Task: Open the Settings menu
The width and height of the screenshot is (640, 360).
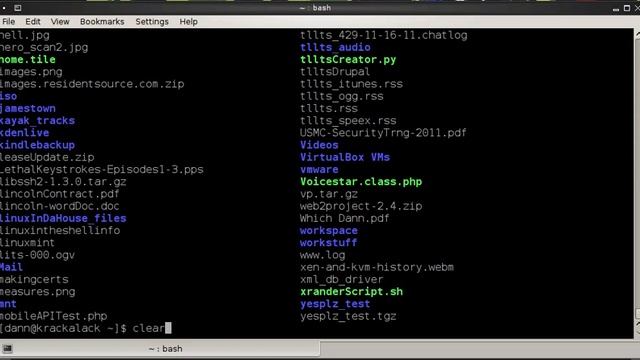Action: click(152, 22)
